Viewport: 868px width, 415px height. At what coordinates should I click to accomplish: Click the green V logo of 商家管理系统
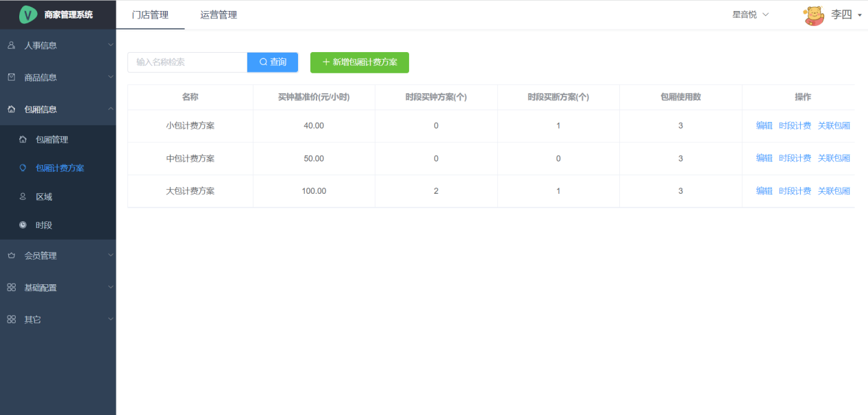pyautogui.click(x=28, y=14)
